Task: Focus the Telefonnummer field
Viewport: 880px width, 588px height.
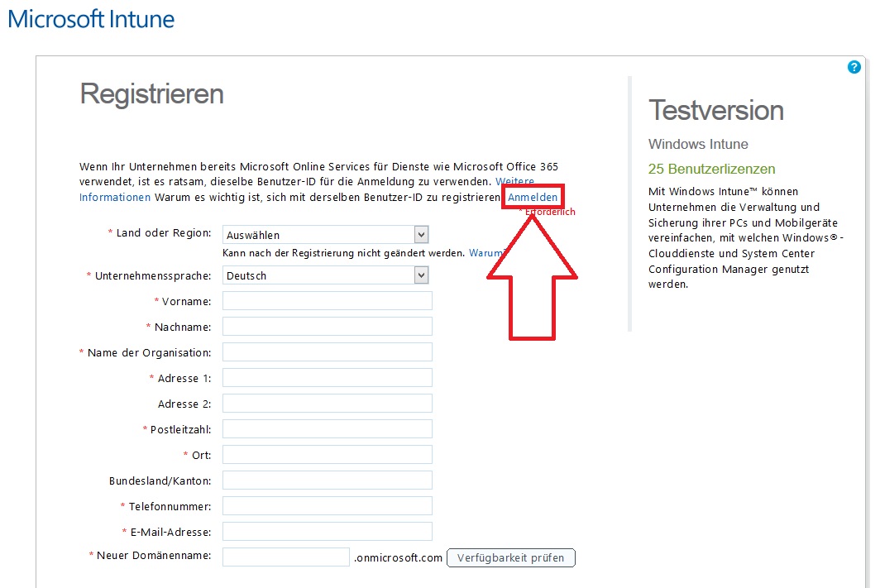Action: click(328, 506)
